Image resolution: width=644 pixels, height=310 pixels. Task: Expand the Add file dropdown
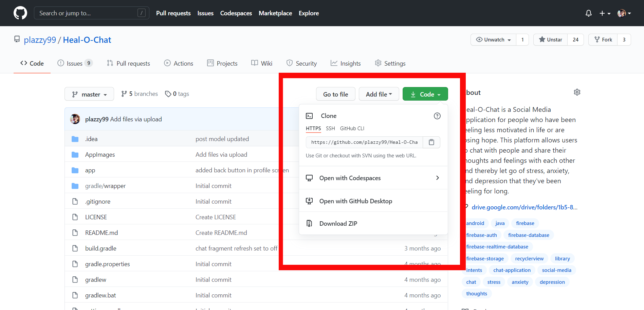379,94
